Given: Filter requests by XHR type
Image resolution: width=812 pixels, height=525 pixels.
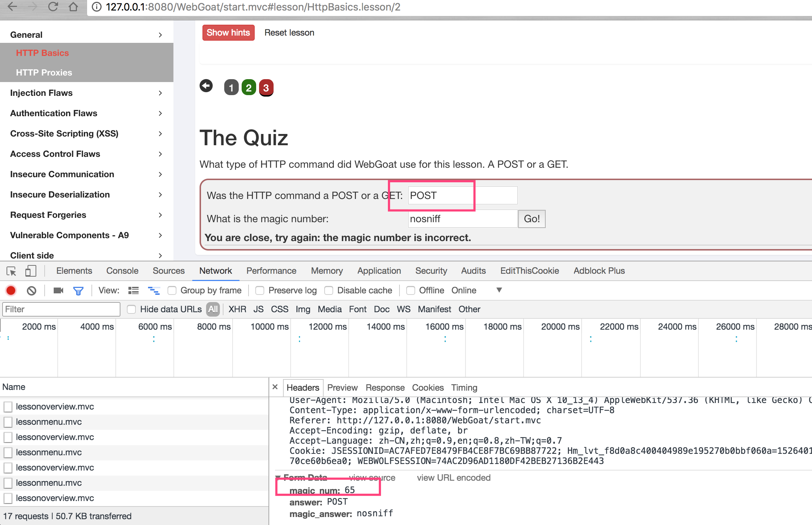Looking at the screenshot, I should (237, 309).
